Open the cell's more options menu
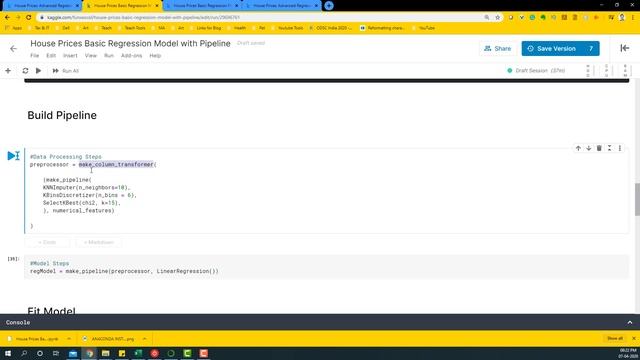The height and width of the screenshot is (360, 640). [x=620, y=148]
